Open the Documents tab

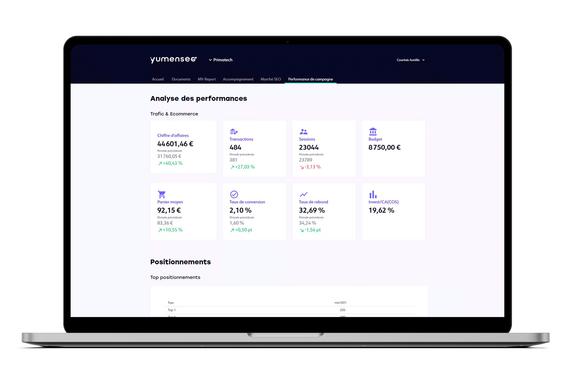click(181, 79)
